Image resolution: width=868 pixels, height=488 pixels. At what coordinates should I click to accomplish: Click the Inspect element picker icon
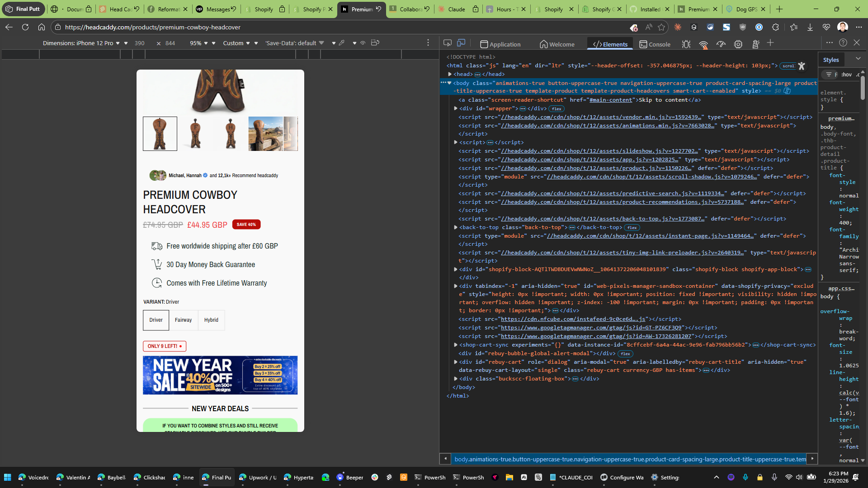coord(448,43)
